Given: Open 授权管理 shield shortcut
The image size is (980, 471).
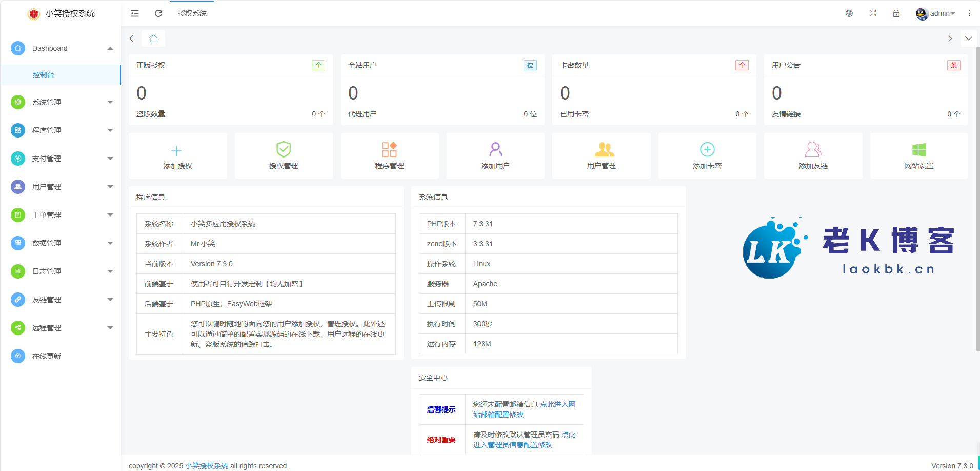Looking at the screenshot, I should point(284,156).
